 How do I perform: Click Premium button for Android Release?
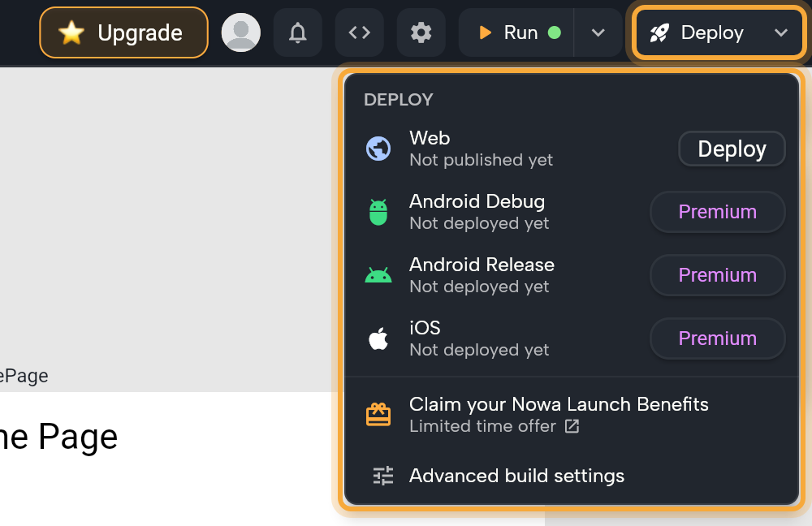[x=717, y=275]
